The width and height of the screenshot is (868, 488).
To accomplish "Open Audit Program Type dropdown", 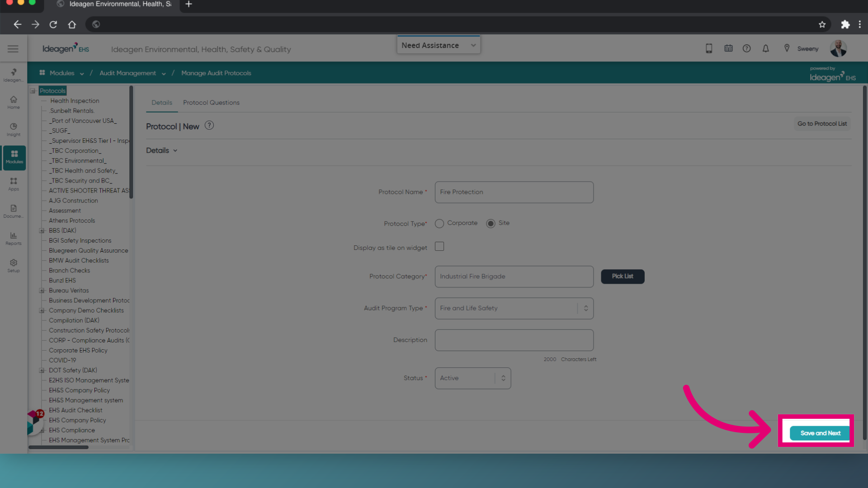I will point(514,308).
